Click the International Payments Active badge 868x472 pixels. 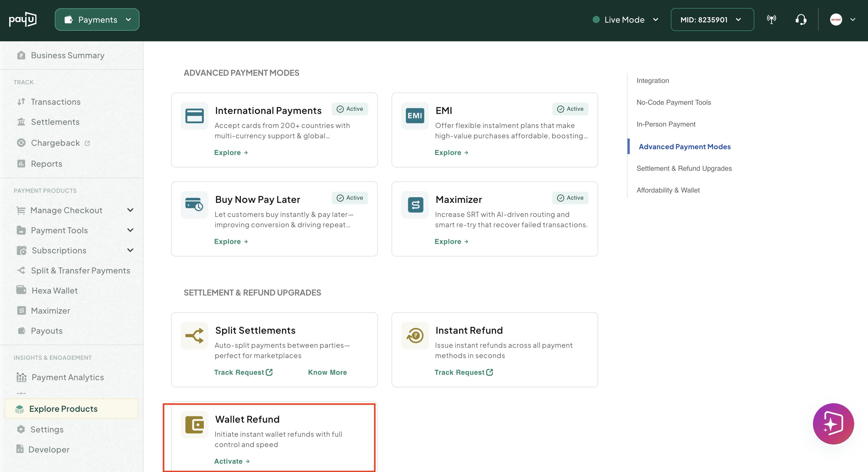pyautogui.click(x=350, y=109)
